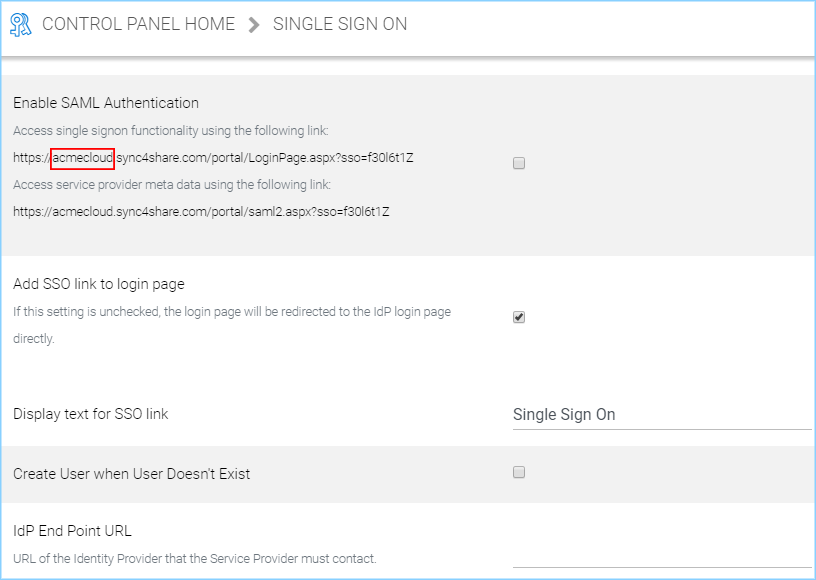This screenshot has height=580, width=816.
Task: Uncheck Add SSO link to login page
Action: point(519,317)
